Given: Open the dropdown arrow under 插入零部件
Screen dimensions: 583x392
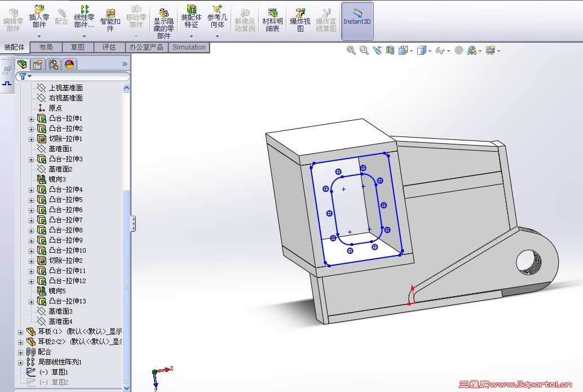Looking at the screenshot, I should coord(39,36).
